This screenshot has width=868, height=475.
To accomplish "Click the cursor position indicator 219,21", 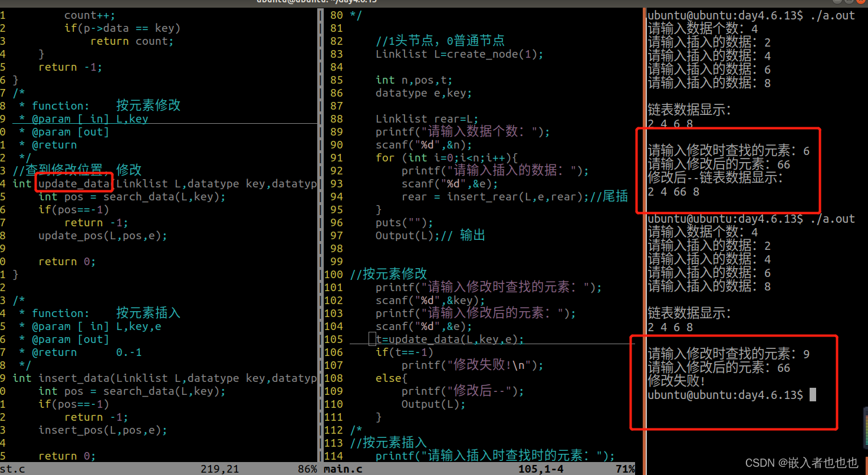I will [x=219, y=469].
